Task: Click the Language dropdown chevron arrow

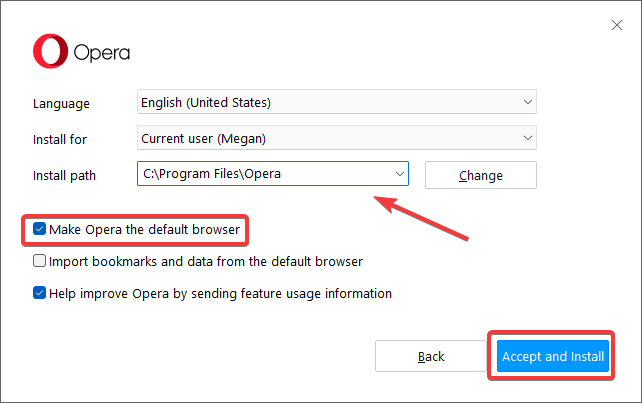Action: [x=527, y=102]
